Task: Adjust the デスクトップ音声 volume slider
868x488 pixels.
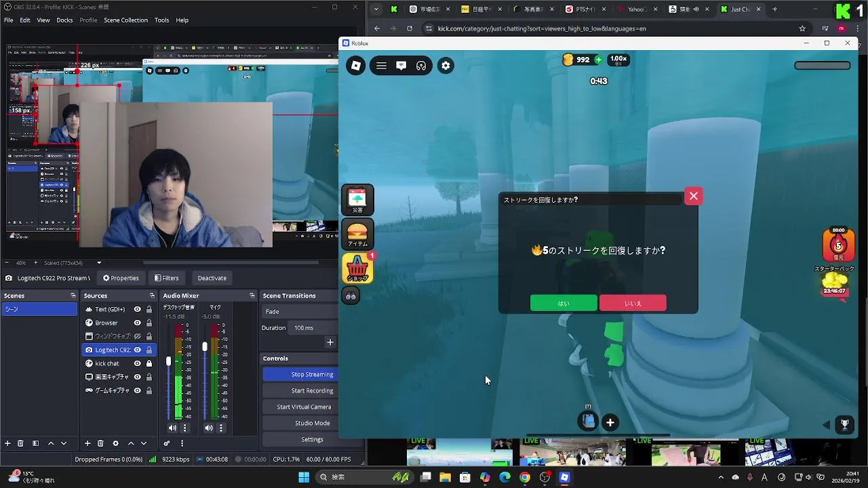Action: 168,361
